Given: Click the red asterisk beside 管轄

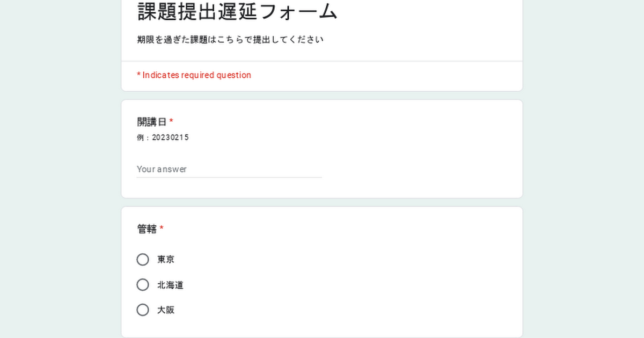Looking at the screenshot, I should pyautogui.click(x=163, y=229).
